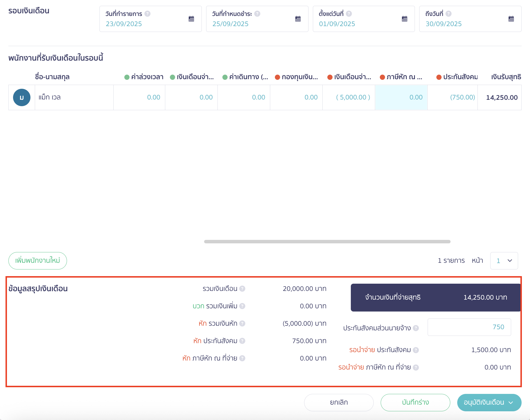Click help icon next to รวมเงินหัก
Screen dimensions: 530x420
(242, 323)
